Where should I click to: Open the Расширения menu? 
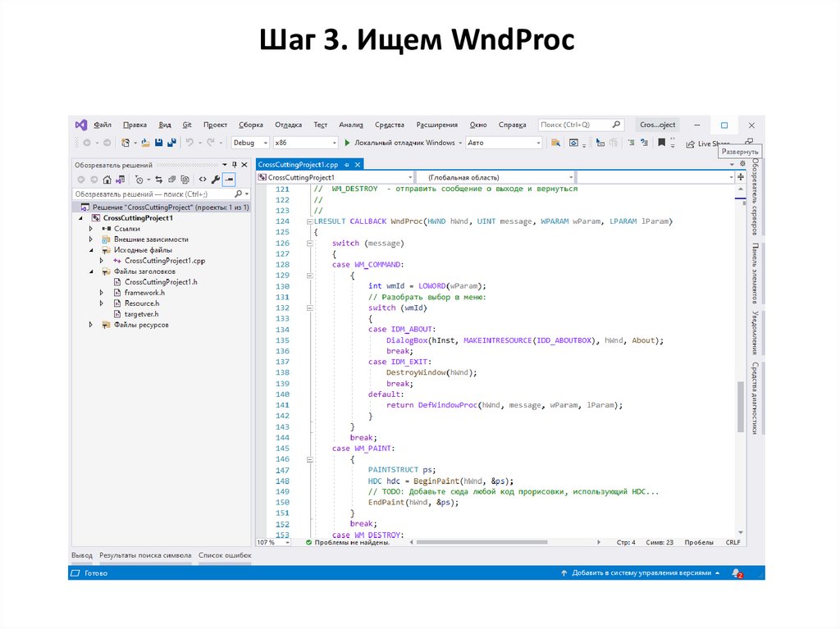[x=437, y=125]
